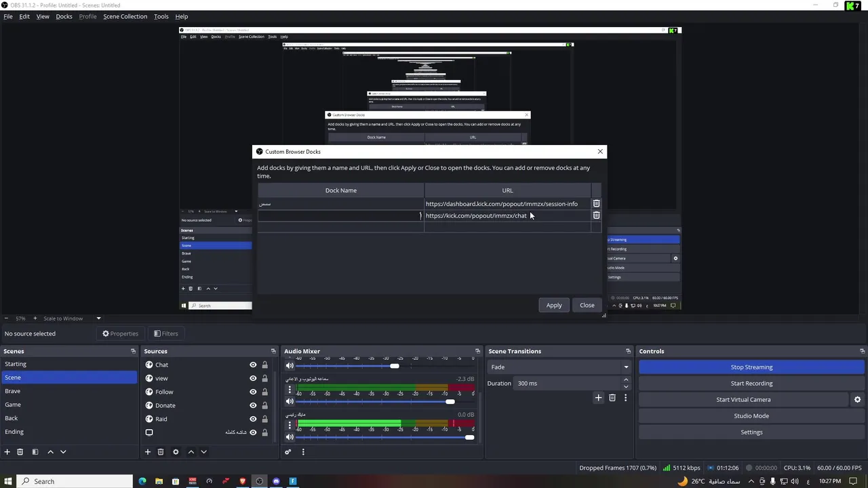Remove the selected source
The width and height of the screenshot is (868, 488).
coord(161,452)
